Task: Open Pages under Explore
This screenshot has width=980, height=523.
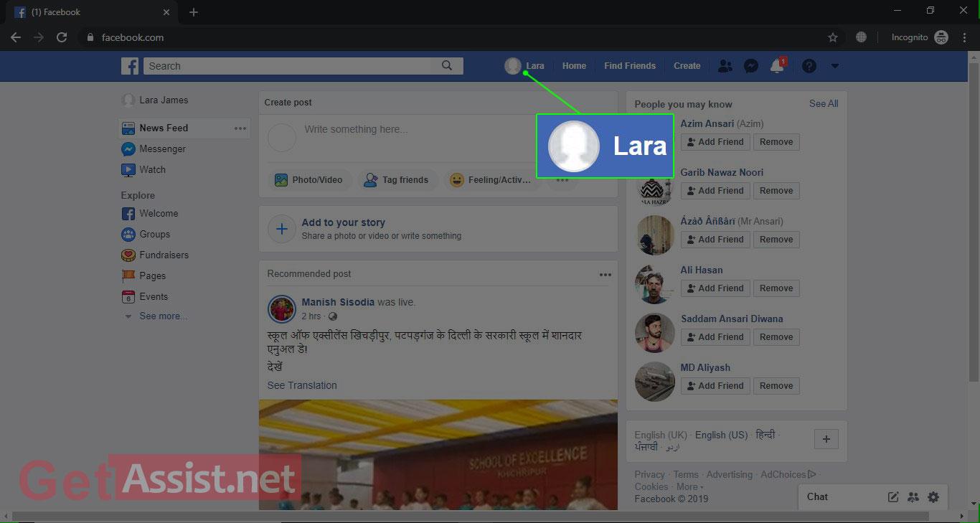Action: click(x=143, y=276)
